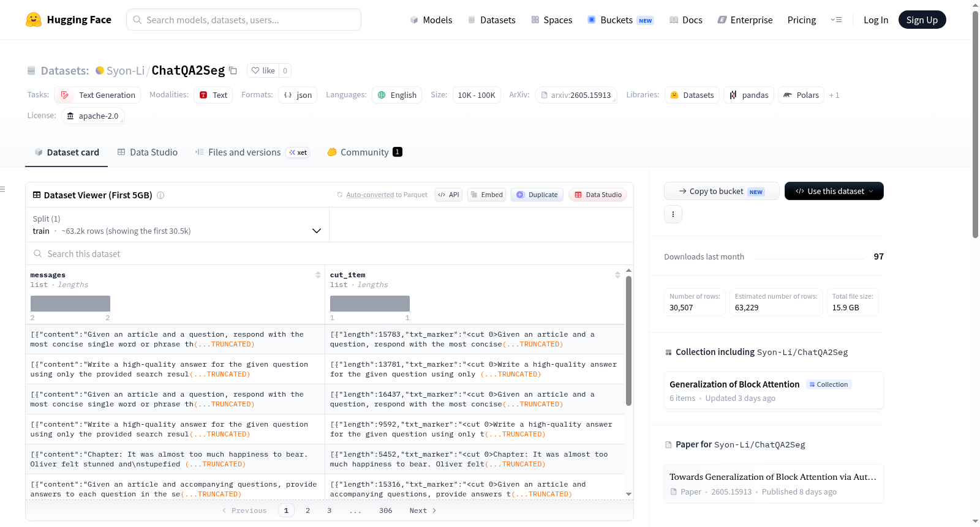Copy dataset name with the copy icon
The height and width of the screenshot is (527, 980).
coord(233,70)
